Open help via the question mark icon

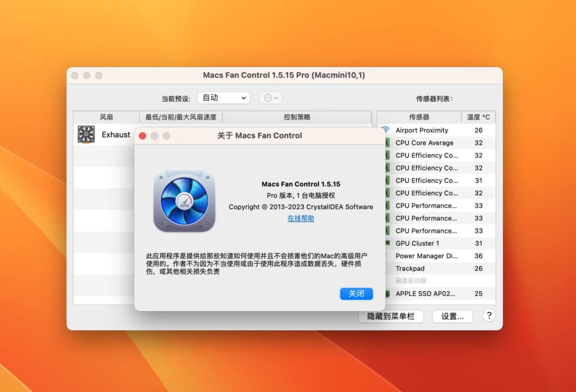[489, 316]
